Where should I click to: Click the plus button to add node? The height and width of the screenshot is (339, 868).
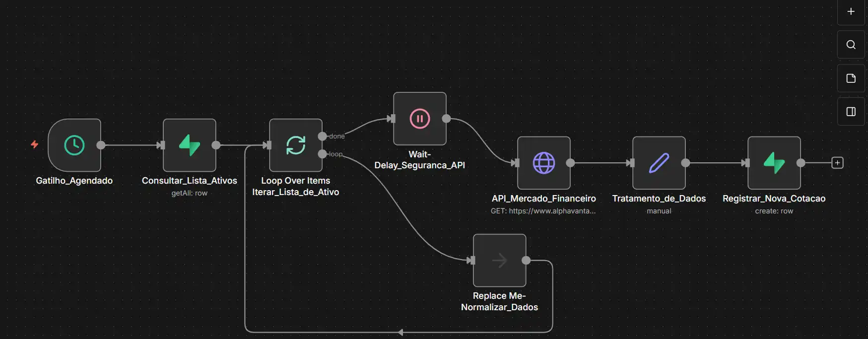[x=851, y=11]
